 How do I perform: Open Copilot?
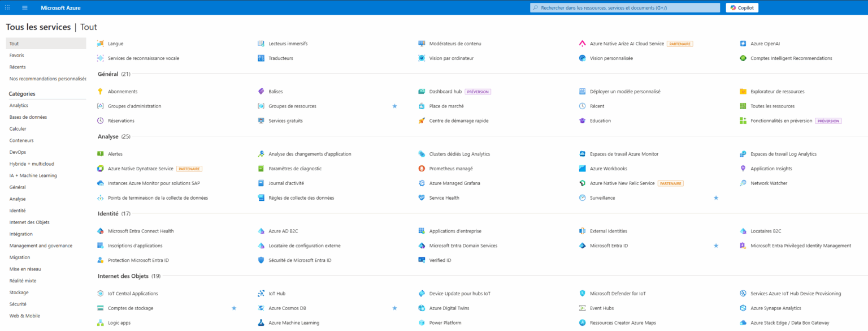point(741,7)
